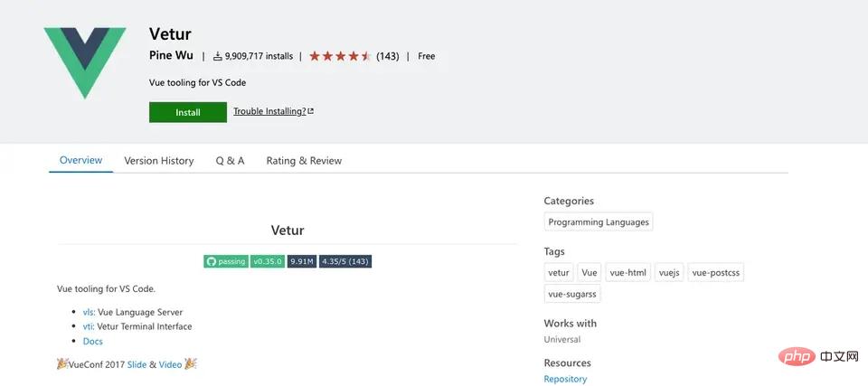This screenshot has width=868, height=386.
Task: Switch to the Overview tab
Action: click(80, 160)
